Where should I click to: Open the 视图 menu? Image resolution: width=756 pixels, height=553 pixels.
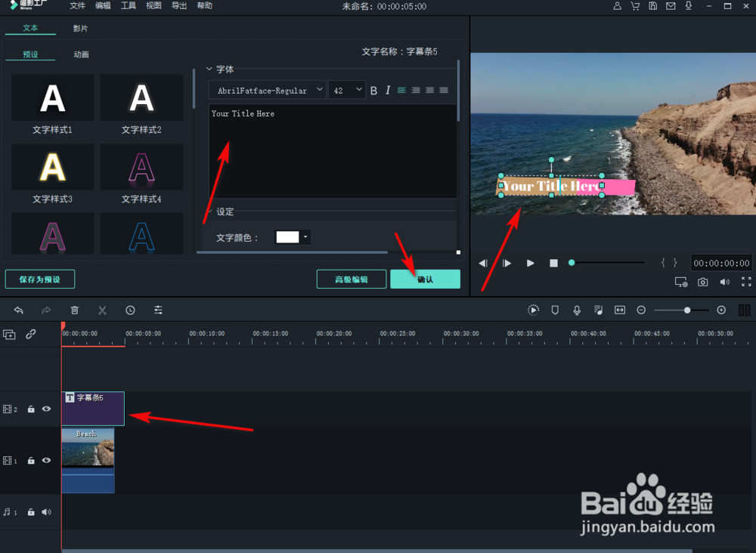coord(153,6)
